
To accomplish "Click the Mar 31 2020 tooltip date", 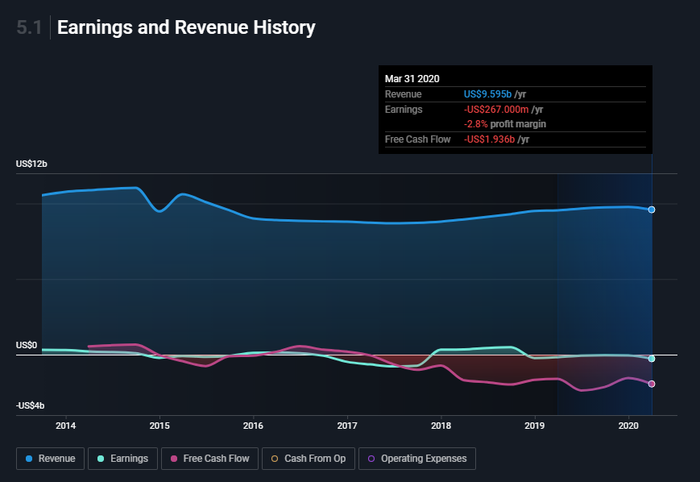I will 412,78.
